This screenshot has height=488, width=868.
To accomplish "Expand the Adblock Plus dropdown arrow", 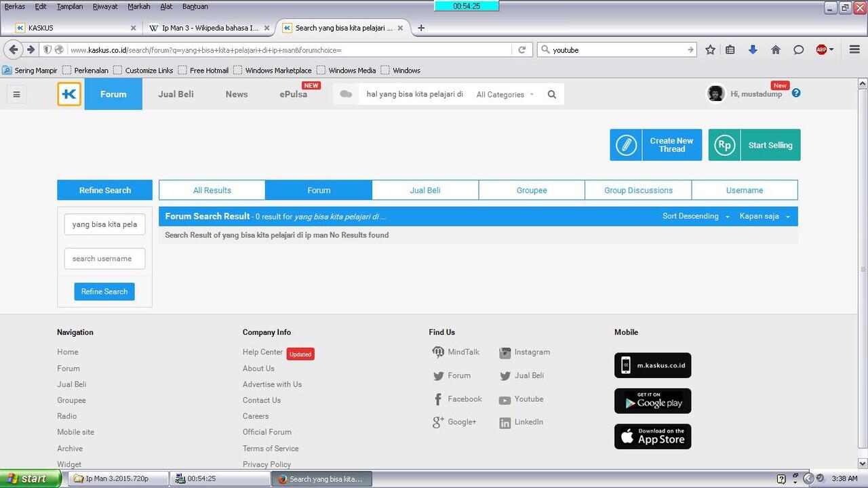I will [831, 50].
